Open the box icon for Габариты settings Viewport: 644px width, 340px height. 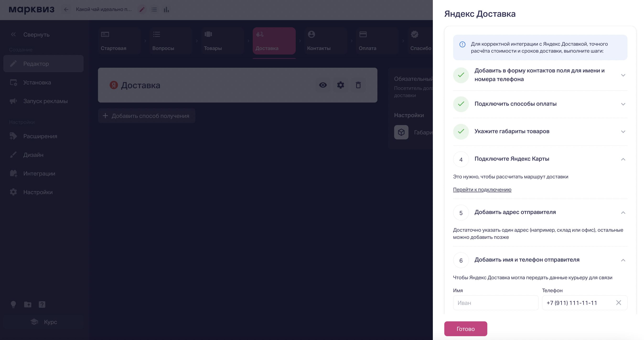[401, 132]
